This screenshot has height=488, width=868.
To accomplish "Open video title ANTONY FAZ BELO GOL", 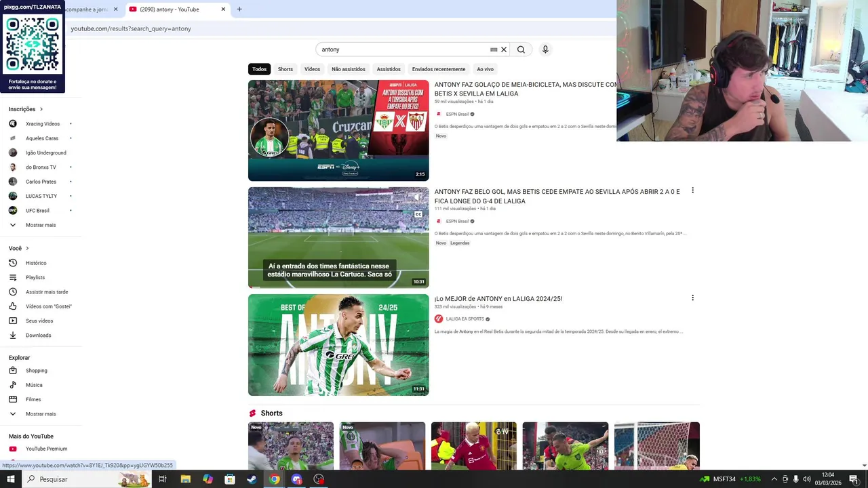I will click(557, 196).
